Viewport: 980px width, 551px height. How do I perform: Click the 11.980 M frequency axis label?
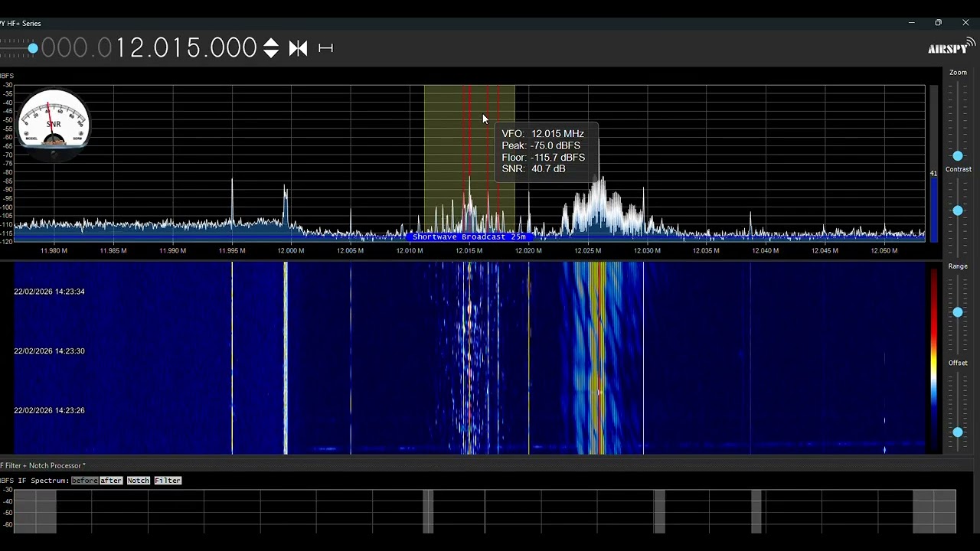point(54,250)
